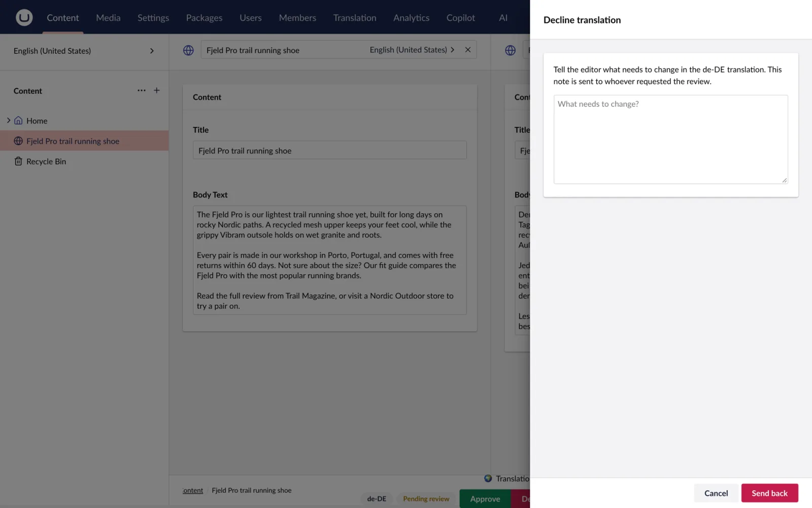Select the Home tree item

[37, 121]
